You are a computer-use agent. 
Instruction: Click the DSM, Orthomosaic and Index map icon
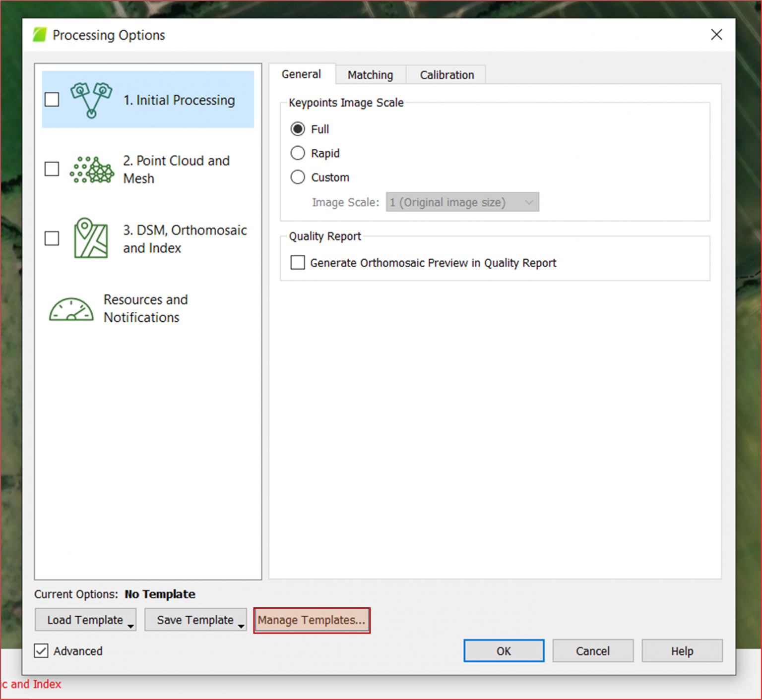(x=91, y=238)
